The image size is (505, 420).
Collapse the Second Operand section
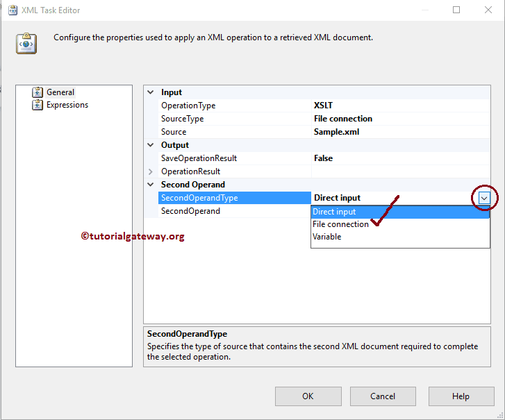[x=151, y=185]
